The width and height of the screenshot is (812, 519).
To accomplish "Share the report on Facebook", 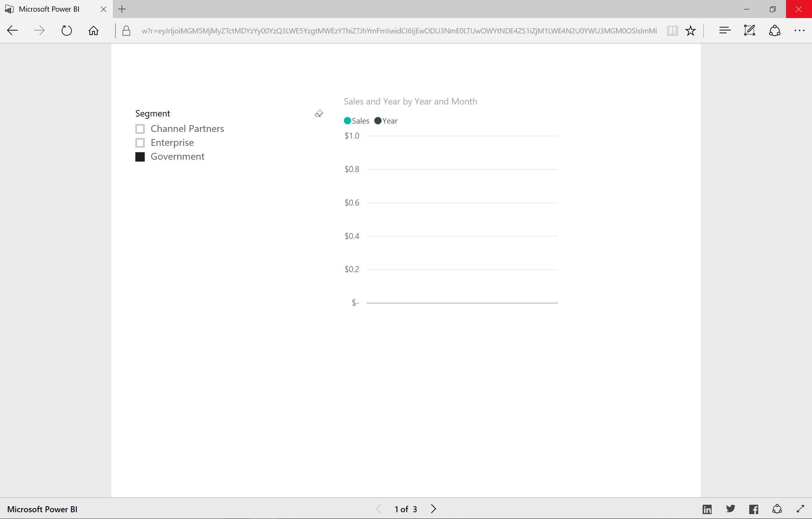I will point(754,509).
